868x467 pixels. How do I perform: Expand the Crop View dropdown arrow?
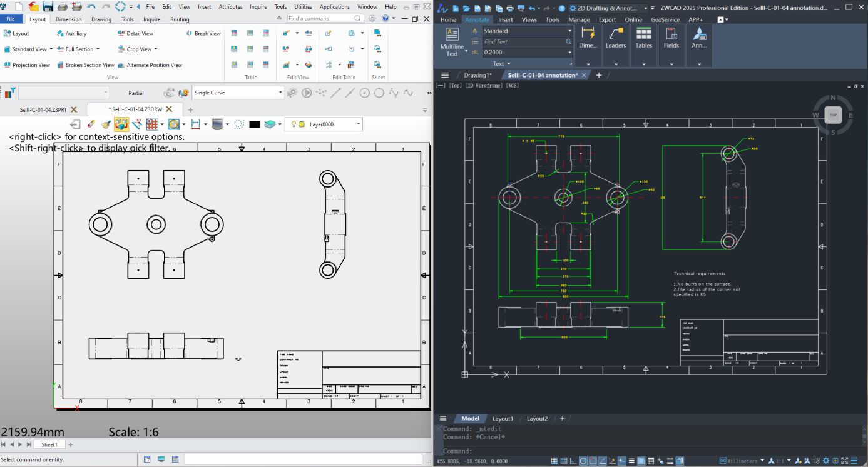pos(156,49)
